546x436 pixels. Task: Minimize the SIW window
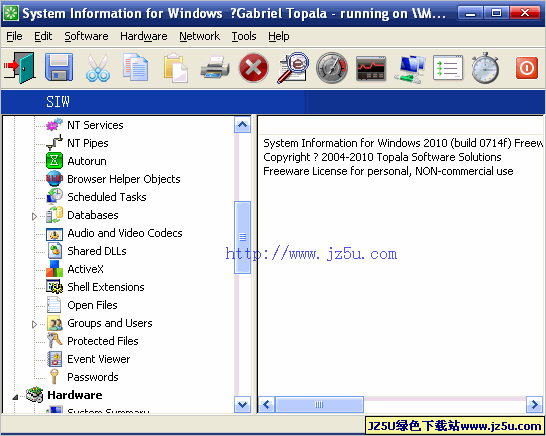470,13
